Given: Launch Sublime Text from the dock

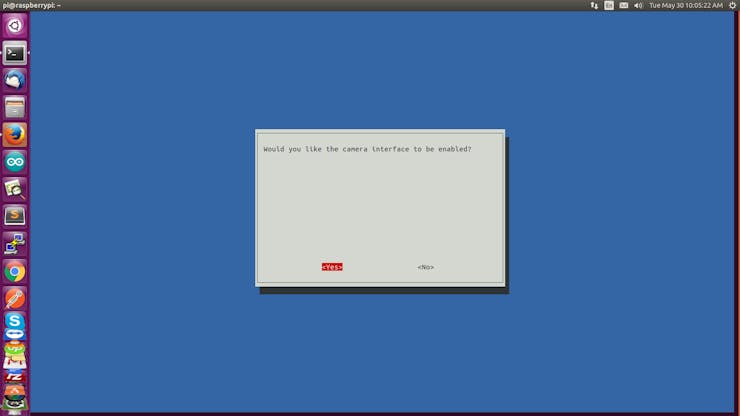Looking at the screenshot, I should click(15, 216).
